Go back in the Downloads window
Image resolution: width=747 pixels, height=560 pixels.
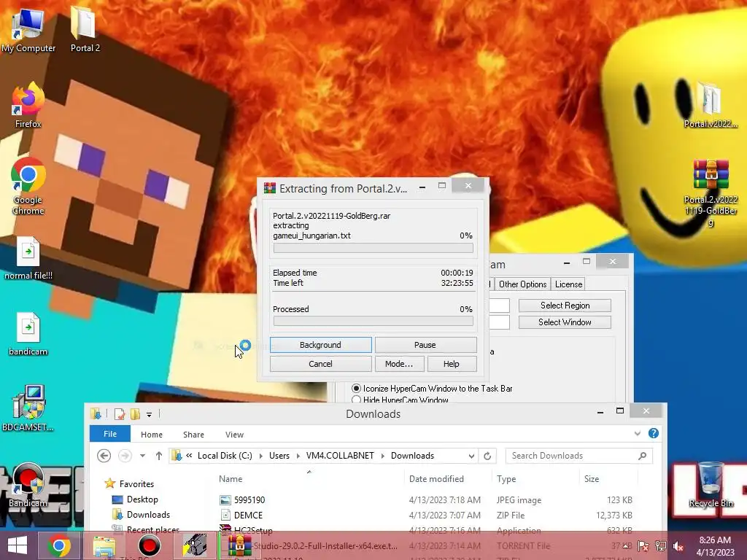pyautogui.click(x=104, y=456)
